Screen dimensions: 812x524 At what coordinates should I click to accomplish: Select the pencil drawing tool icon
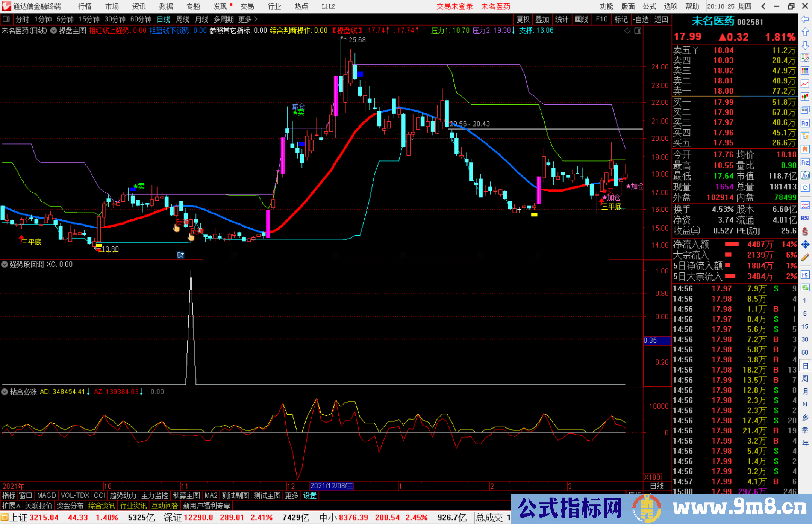pyautogui.click(x=805, y=258)
